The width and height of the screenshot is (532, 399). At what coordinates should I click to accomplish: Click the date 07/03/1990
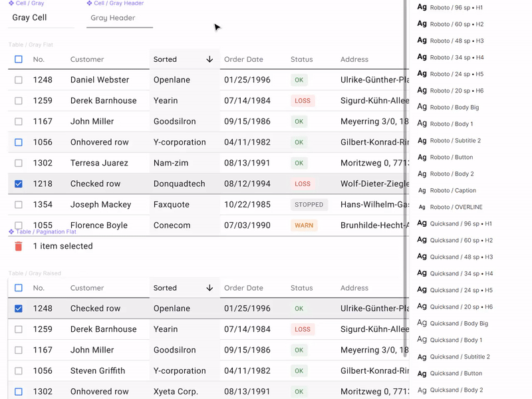pyautogui.click(x=247, y=225)
